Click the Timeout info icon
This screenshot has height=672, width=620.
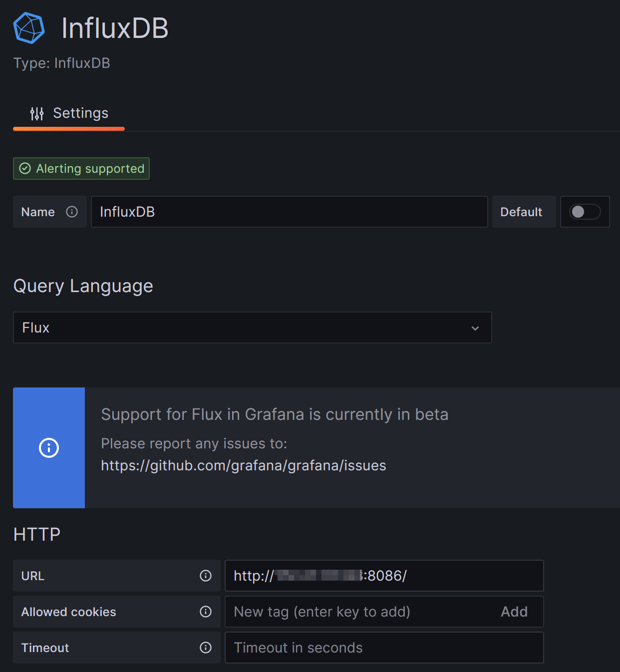(x=206, y=648)
